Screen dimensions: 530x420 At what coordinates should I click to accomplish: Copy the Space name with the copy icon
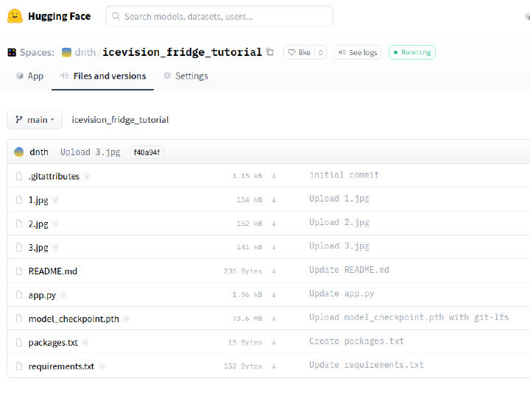point(270,52)
